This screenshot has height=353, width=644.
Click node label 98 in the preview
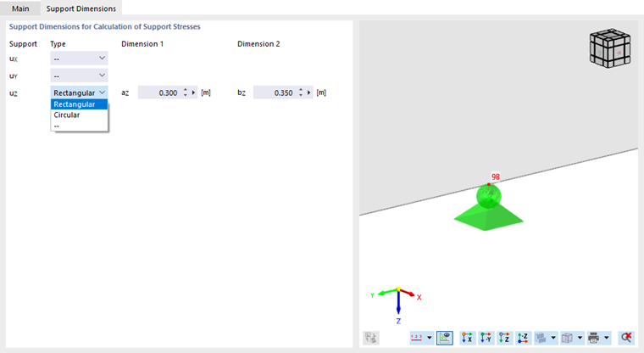tap(496, 176)
